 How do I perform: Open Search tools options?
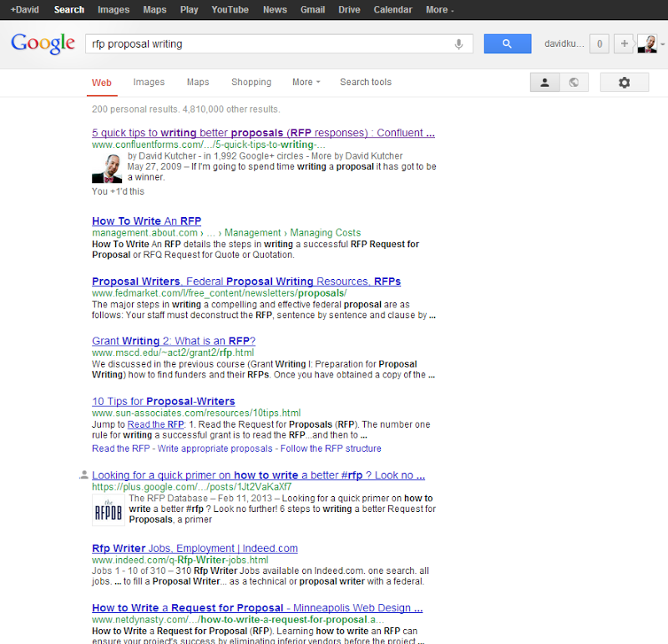click(x=366, y=82)
